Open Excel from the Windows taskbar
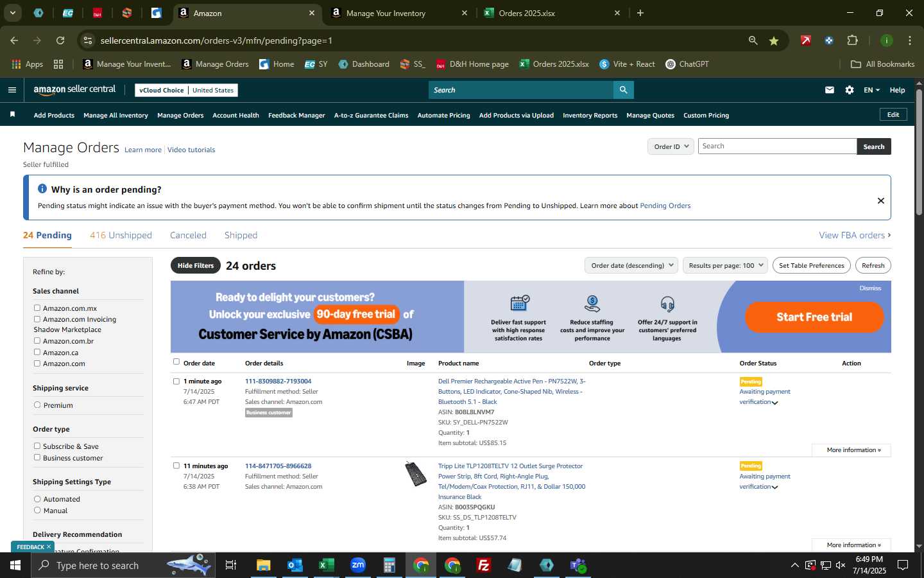Image resolution: width=924 pixels, height=578 pixels. tap(326, 565)
